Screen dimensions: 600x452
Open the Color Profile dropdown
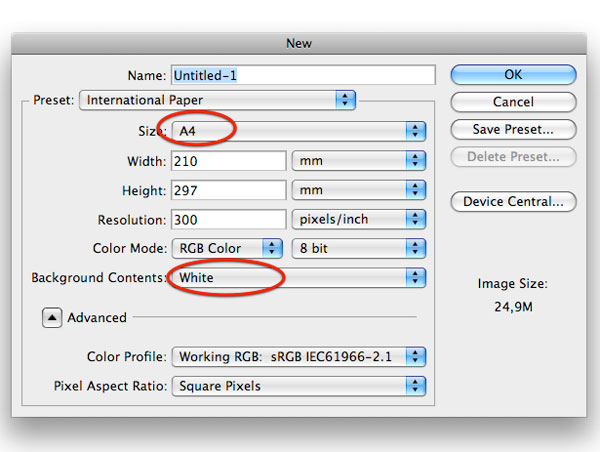(x=298, y=356)
